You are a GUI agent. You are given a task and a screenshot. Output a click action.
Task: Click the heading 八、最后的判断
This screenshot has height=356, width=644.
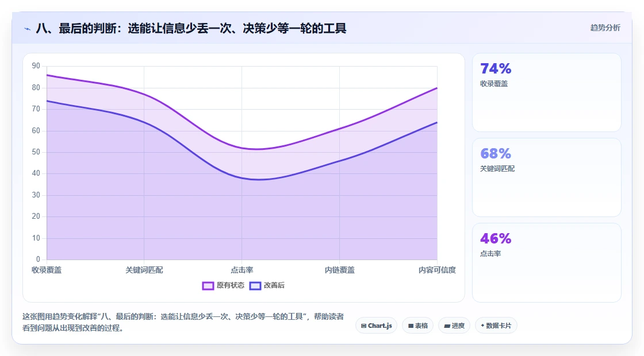coord(191,28)
